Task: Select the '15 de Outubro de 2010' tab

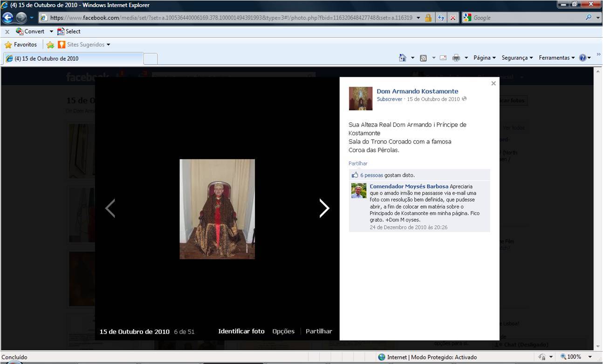Action: pyautogui.click(x=72, y=59)
